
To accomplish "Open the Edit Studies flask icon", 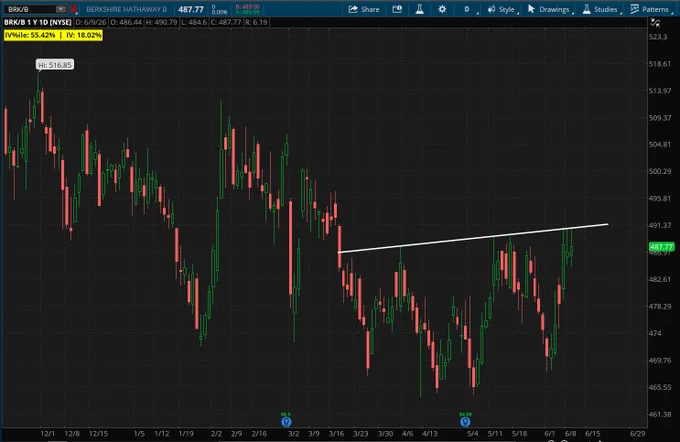I will tap(419, 9).
